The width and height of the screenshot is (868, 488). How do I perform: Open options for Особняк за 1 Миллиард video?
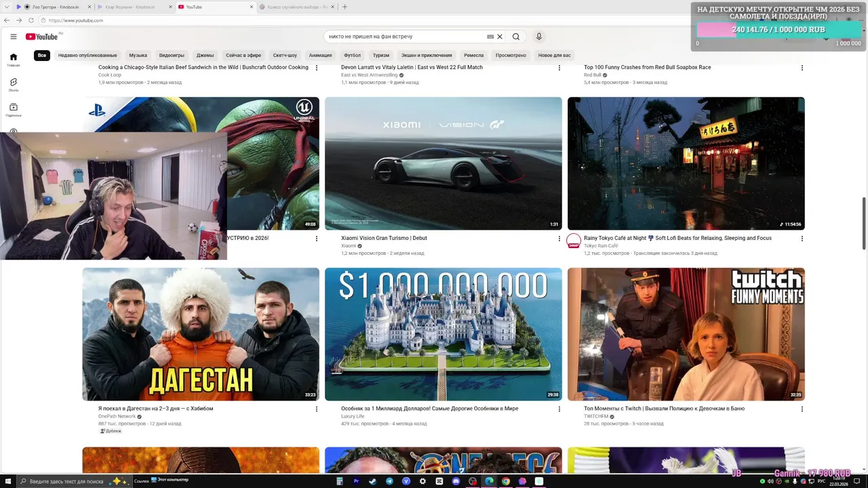point(559,409)
